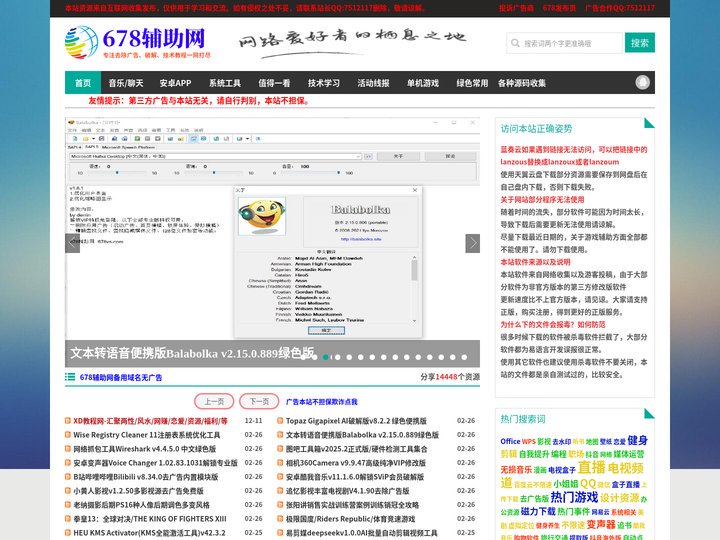This screenshot has width=720, height=540.
Task: Open the 绿色常用 menu item
Action: (x=472, y=83)
